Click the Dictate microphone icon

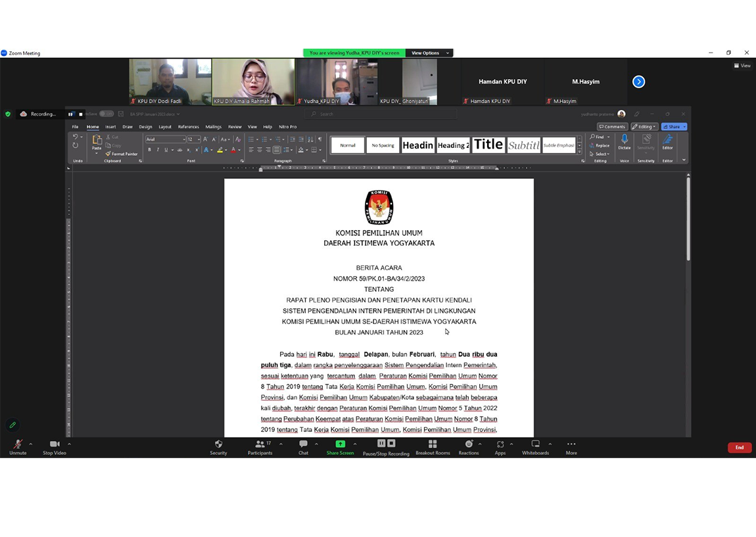(624, 141)
